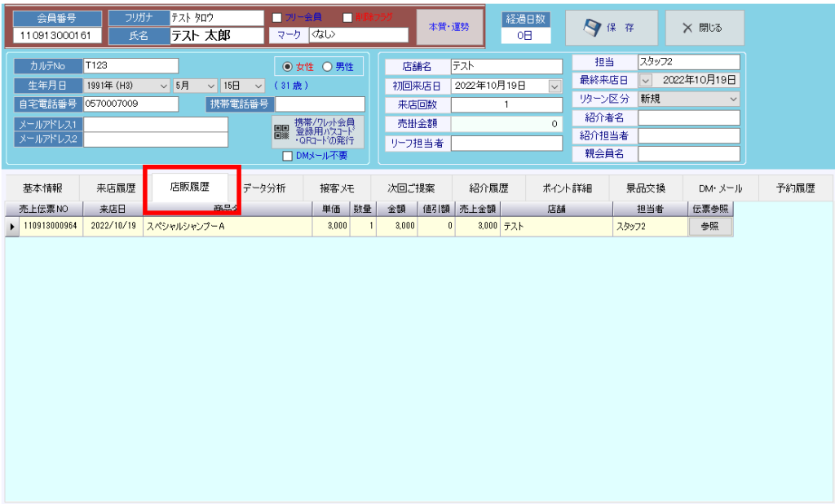Check the フリー会員 checkbox
This screenshot has height=504, width=835.
point(276,18)
